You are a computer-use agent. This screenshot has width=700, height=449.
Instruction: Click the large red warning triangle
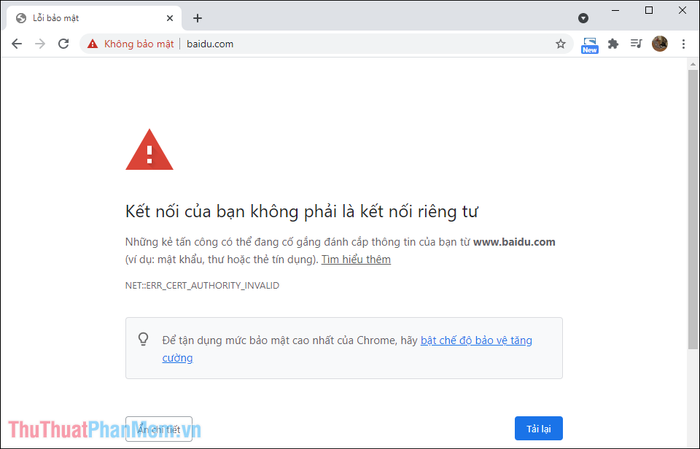tap(149, 150)
